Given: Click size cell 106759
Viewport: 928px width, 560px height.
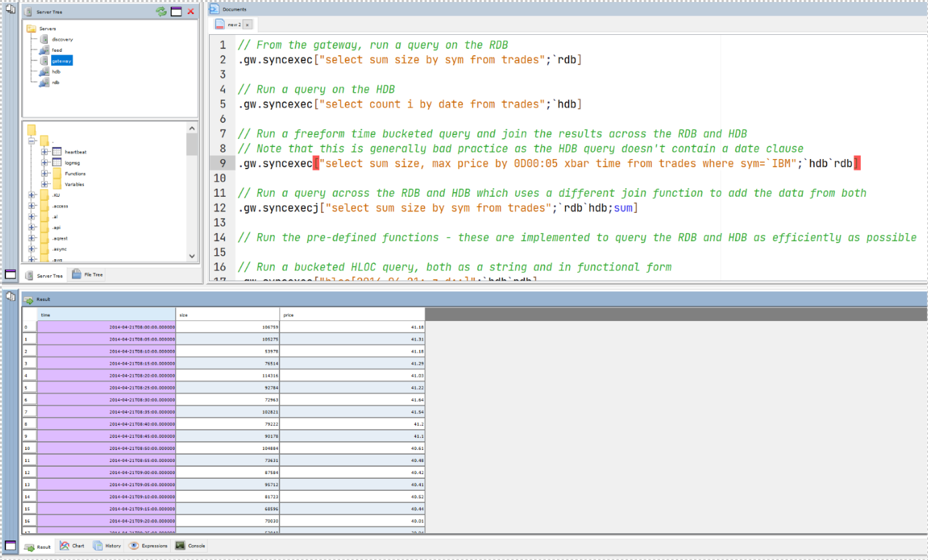Looking at the screenshot, I should (228, 327).
